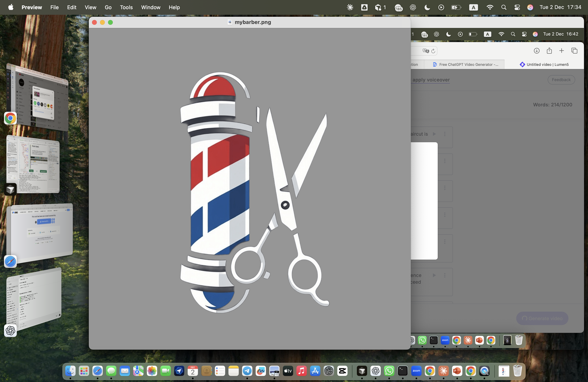This screenshot has width=588, height=382.
Task: Click the ChatGPT menu bar icon
Action: pyautogui.click(x=413, y=7)
